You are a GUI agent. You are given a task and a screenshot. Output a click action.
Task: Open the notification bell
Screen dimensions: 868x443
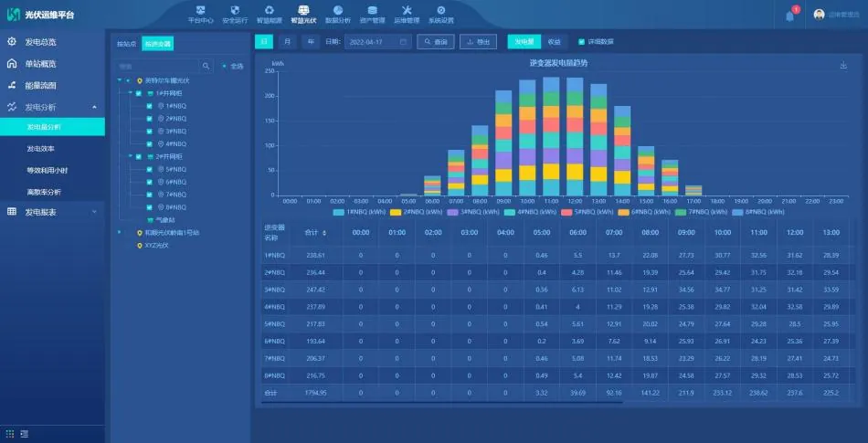pos(790,16)
